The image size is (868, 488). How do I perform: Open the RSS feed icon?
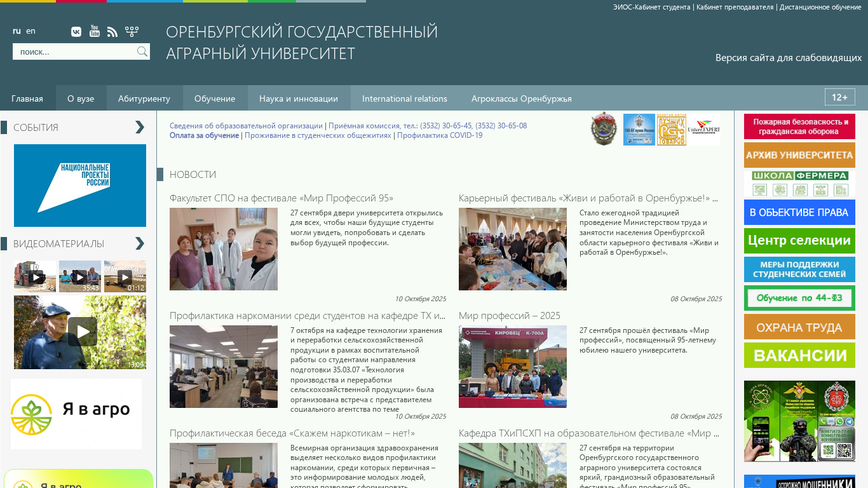coord(112,32)
